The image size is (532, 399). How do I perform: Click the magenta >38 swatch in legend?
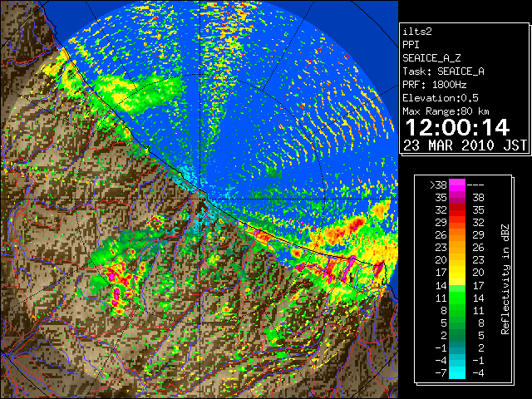[x=457, y=185]
